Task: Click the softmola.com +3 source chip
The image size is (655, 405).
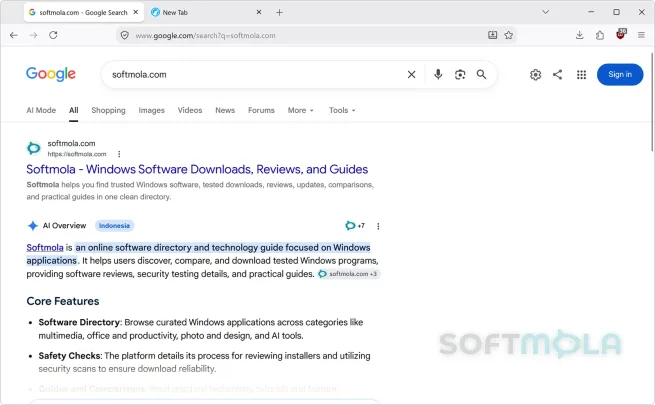Action: (x=348, y=274)
